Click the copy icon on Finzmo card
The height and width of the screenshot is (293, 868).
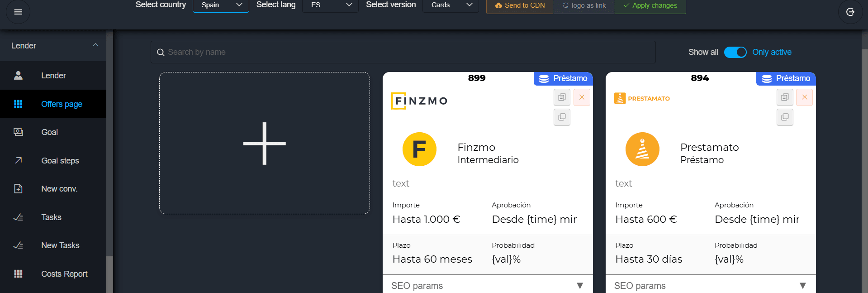tap(562, 97)
